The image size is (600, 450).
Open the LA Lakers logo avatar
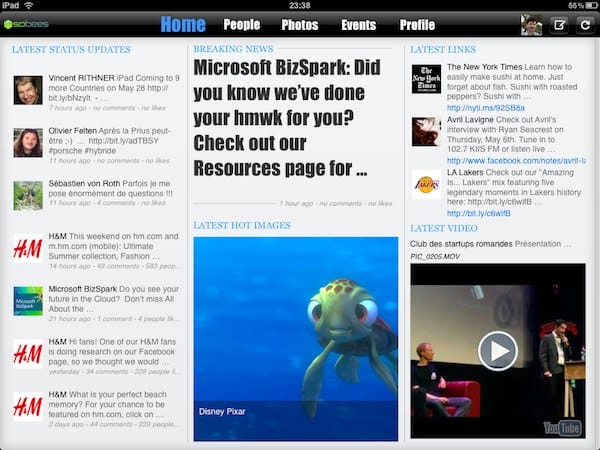[x=426, y=184]
